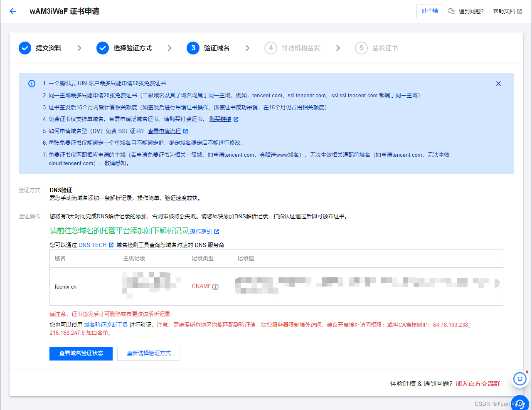This screenshot has width=532, height=410.
Task: Open the 遇到问题? chat icon
Action: coord(451,11)
